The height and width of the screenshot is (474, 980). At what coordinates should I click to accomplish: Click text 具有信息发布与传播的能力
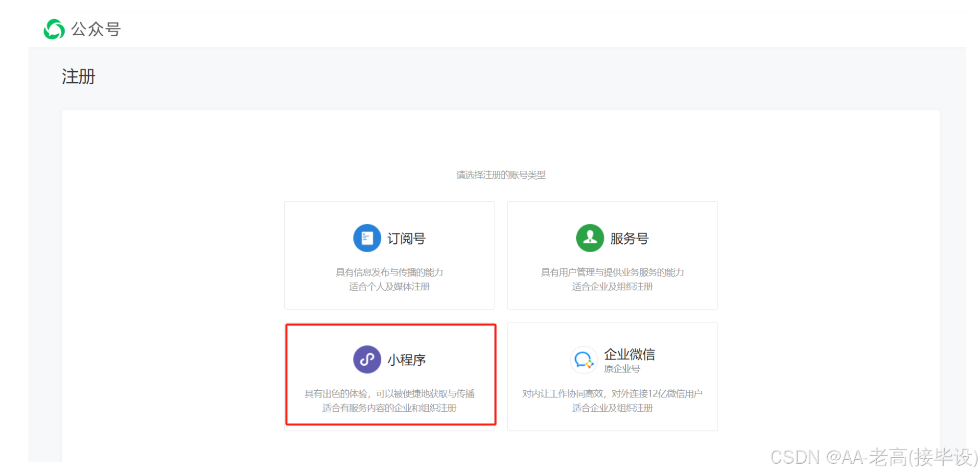click(389, 272)
